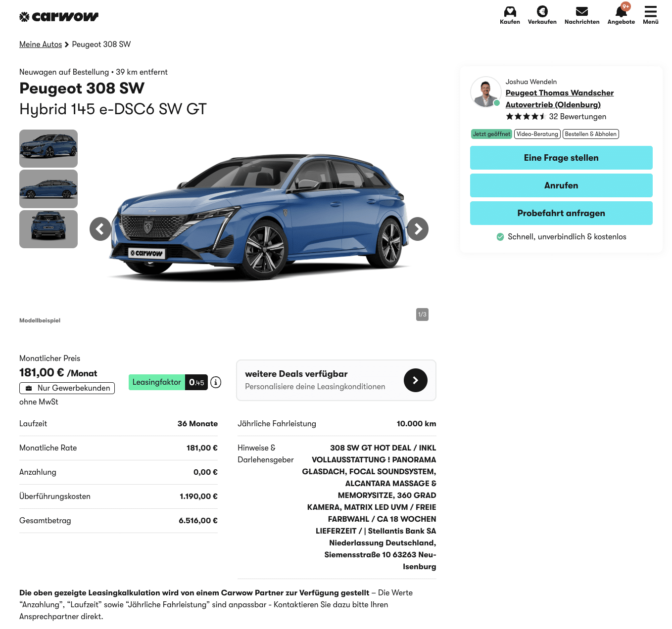
Task: Open dealer Peugeot Thomas Wandscher link
Action: click(x=560, y=99)
